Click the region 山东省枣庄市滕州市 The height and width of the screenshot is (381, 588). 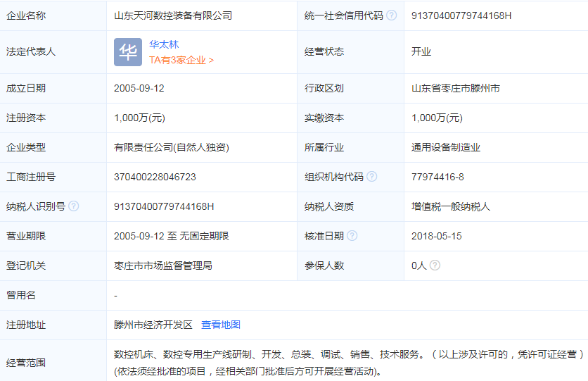coord(456,88)
